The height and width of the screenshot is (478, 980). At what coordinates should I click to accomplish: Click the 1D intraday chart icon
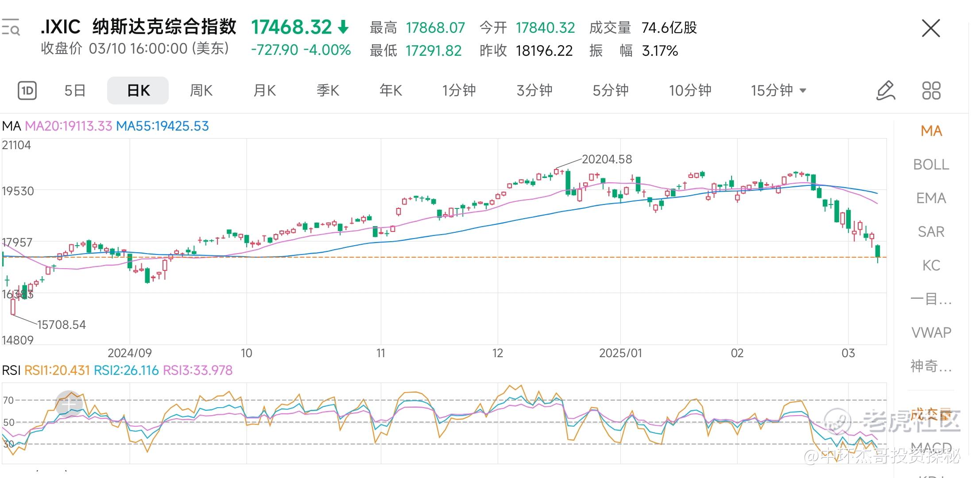point(27,91)
